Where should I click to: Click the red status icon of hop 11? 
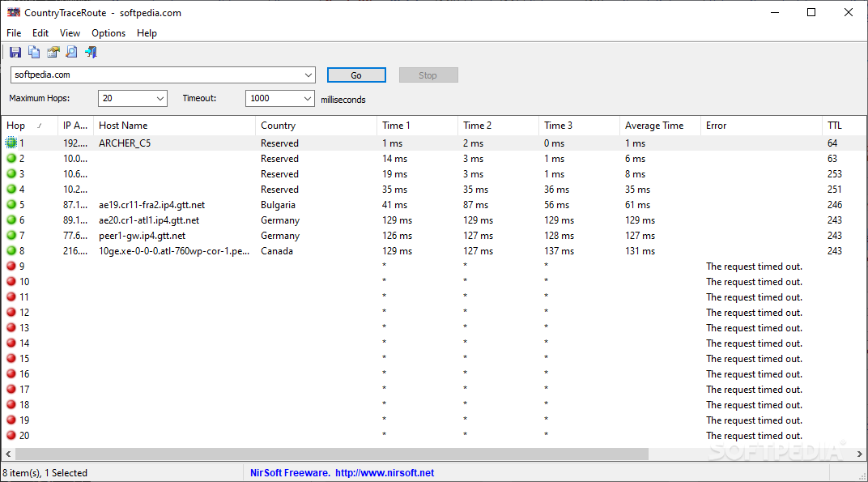pyautogui.click(x=11, y=297)
